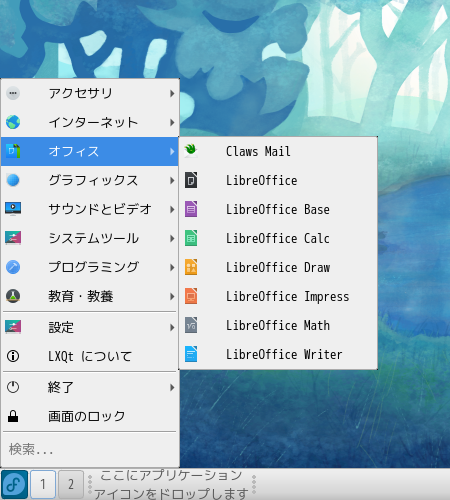This screenshot has height=500, width=450.
Task: Click the 終了 power icon
Action: pyautogui.click(x=13, y=387)
